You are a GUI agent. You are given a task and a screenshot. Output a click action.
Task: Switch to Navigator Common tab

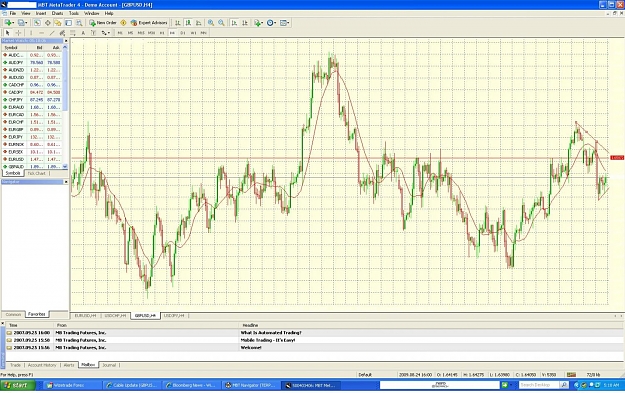pos(13,314)
